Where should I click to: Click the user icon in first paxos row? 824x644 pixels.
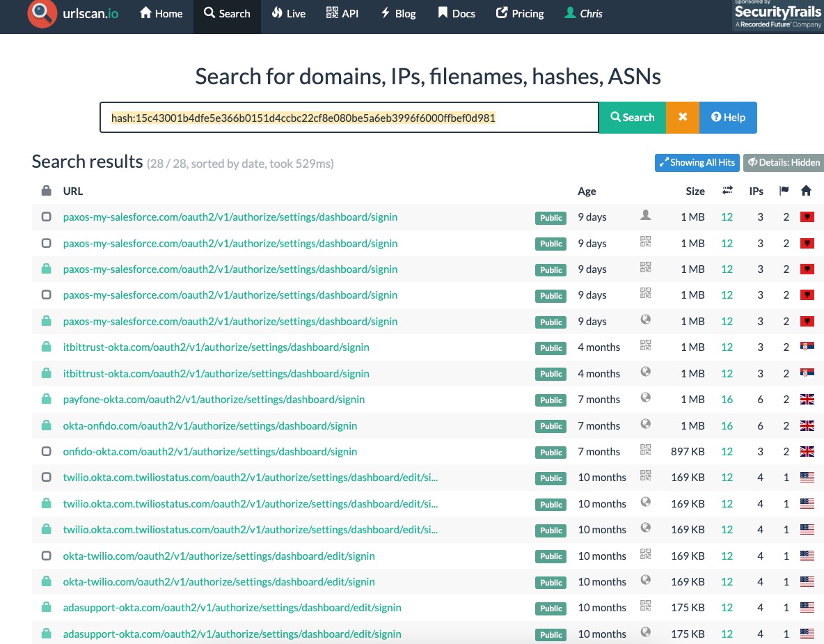(x=646, y=215)
